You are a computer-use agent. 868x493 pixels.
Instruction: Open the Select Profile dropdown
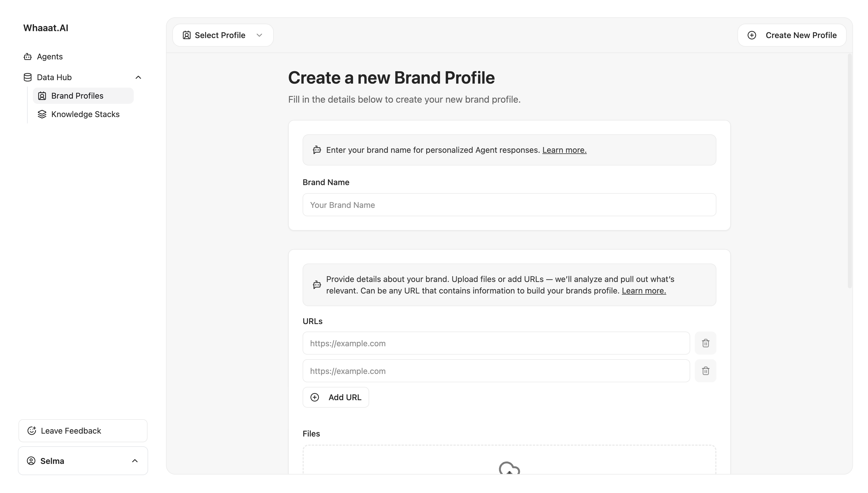pos(223,35)
